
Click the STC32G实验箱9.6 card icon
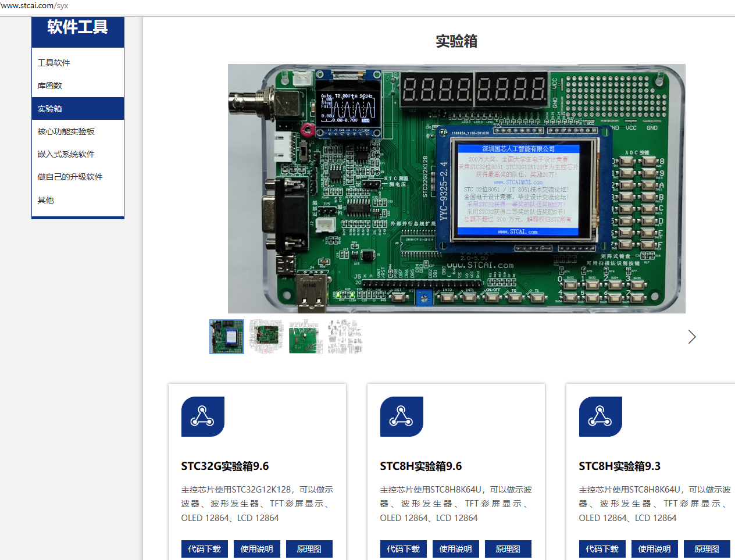tap(203, 416)
